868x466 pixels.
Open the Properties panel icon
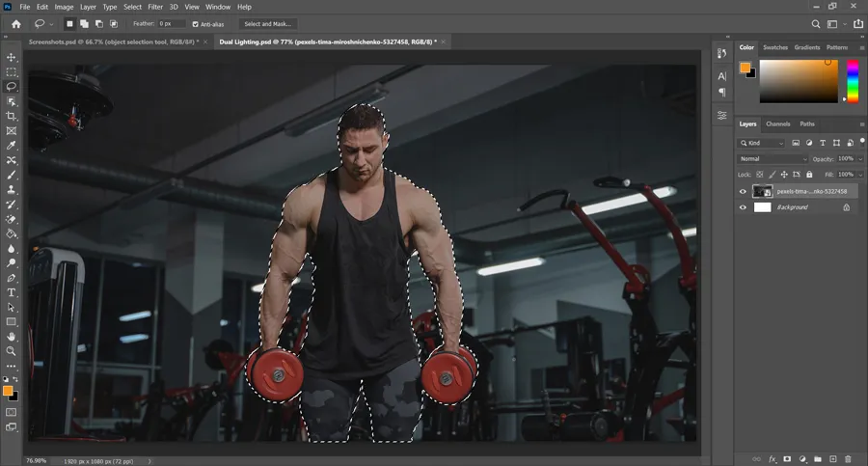[x=722, y=115]
